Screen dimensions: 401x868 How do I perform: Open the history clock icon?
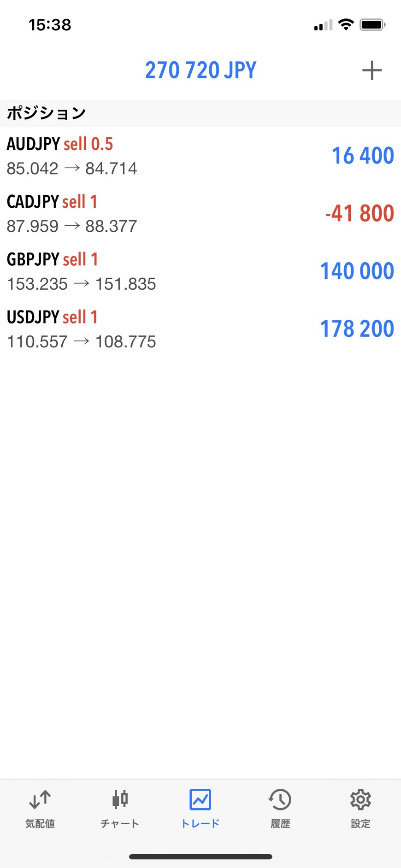(280, 800)
